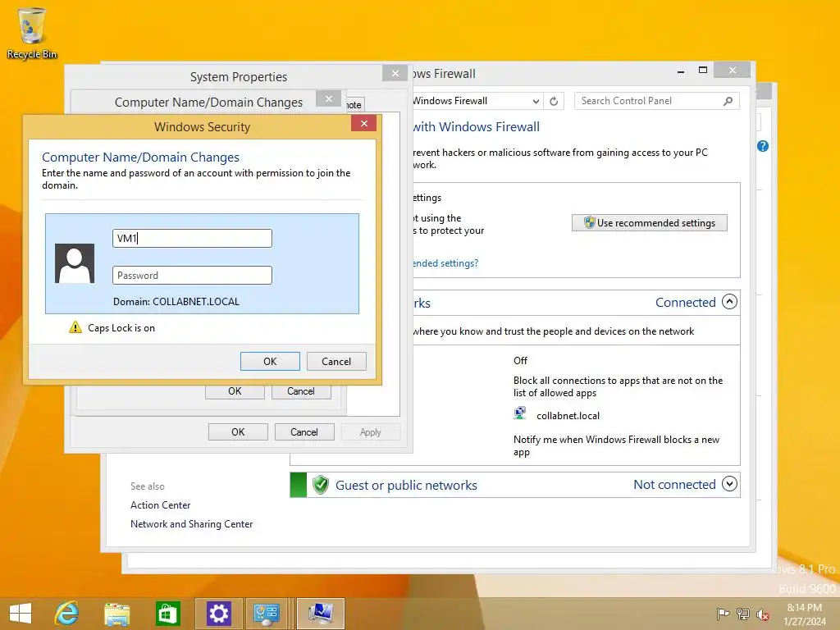The image size is (840, 630).
Task: Click Cancel in System Properties window
Action: click(304, 431)
